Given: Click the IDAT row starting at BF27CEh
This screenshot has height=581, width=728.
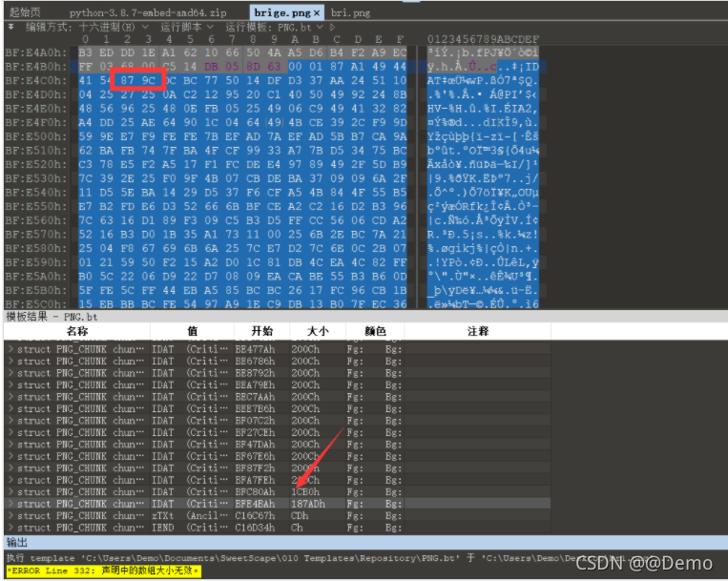Looking at the screenshot, I should pos(278,432).
